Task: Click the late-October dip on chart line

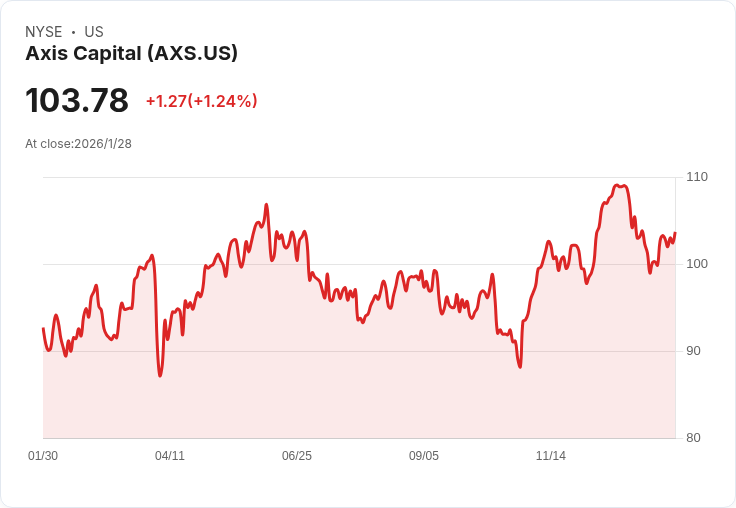Action: (520, 366)
